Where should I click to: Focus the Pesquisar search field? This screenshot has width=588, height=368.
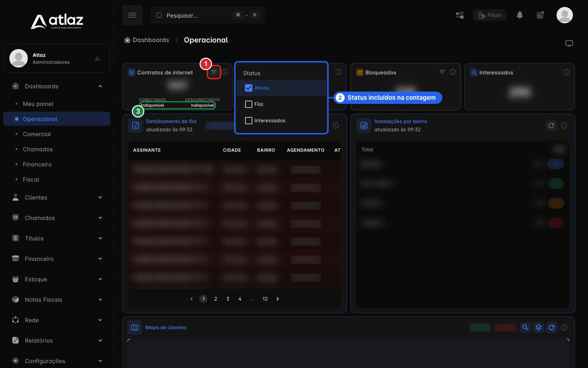click(208, 15)
